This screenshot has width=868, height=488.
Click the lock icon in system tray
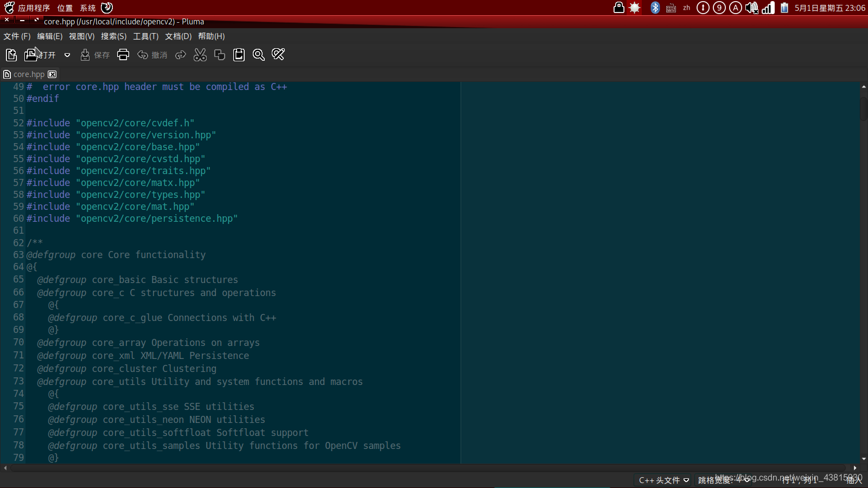(x=618, y=8)
